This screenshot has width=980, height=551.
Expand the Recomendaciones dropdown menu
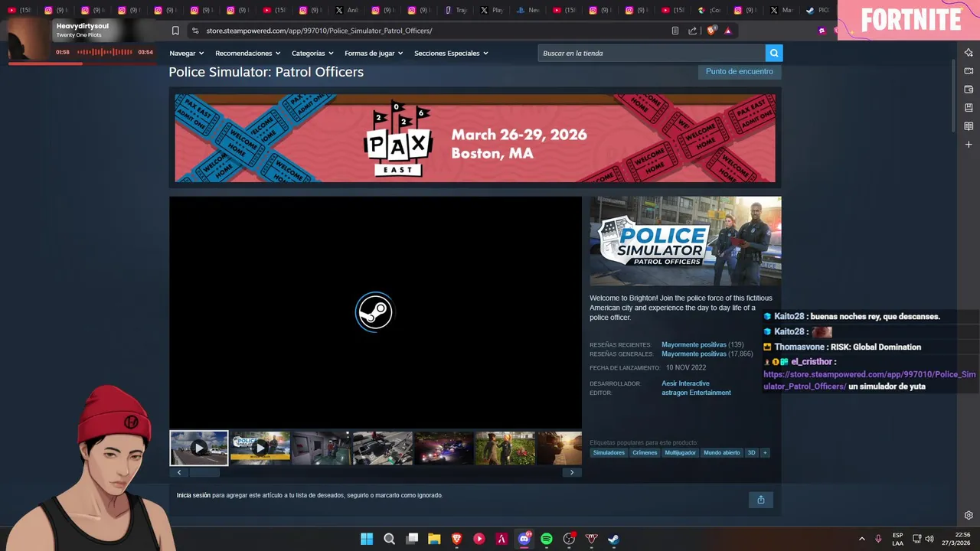click(x=247, y=54)
